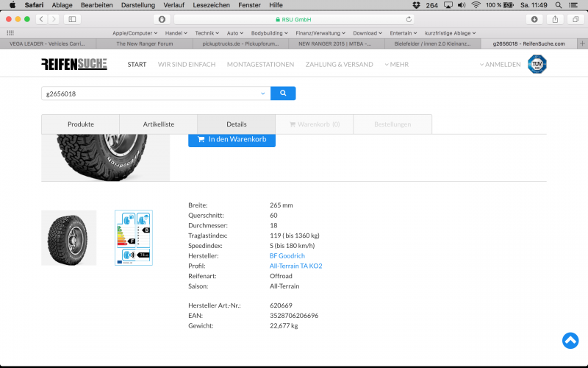This screenshot has width=588, height=368.
Task: Open the Safari downloads button
Action: coord(534,19)
